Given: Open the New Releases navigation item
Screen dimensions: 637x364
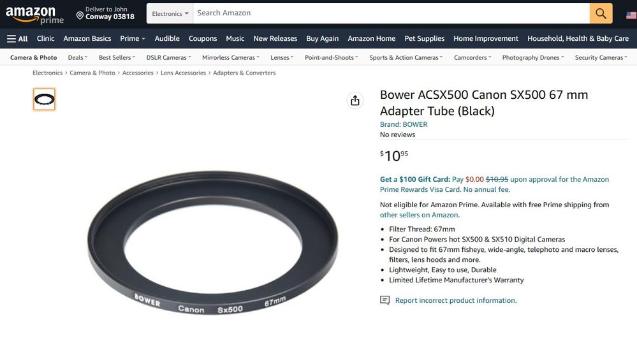Looking at the screenshot, I should 275,39.
